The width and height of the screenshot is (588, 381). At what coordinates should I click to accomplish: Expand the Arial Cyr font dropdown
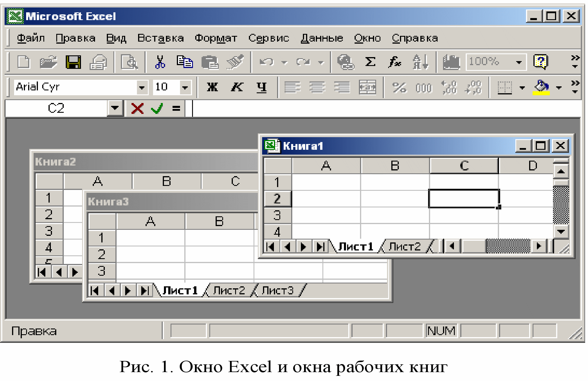click(142, 87)
